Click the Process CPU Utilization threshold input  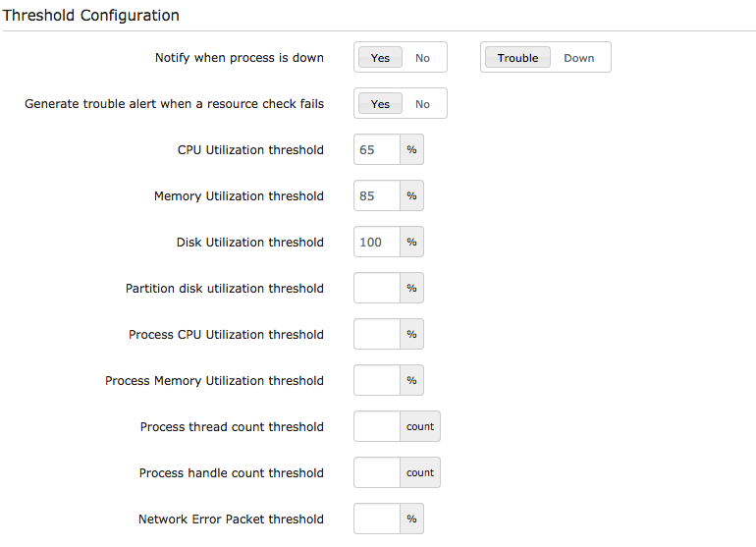(377, 335)
